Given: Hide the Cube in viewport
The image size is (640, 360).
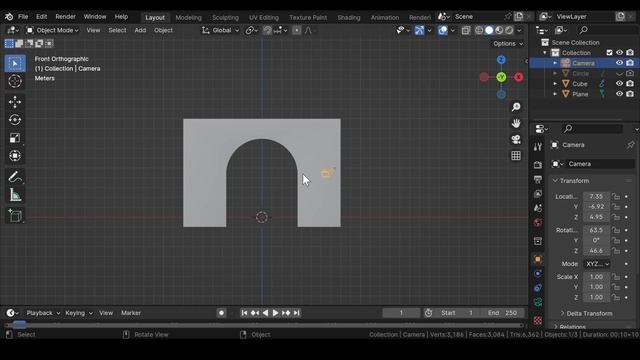Looking at the screenshot, I should point(620,84).
